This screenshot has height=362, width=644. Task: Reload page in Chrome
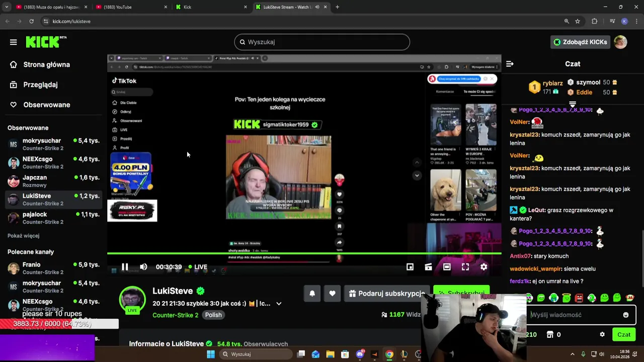(x=31, y=21)
